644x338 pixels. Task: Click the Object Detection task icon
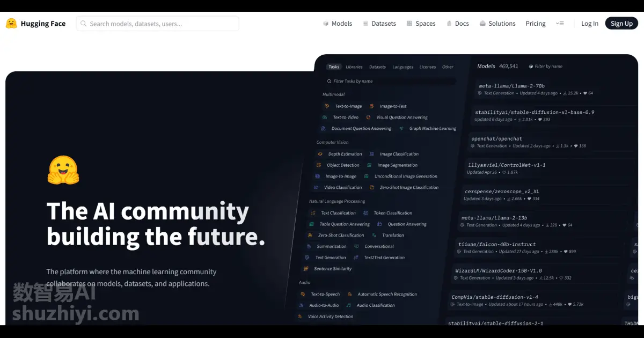pos(319,165)
